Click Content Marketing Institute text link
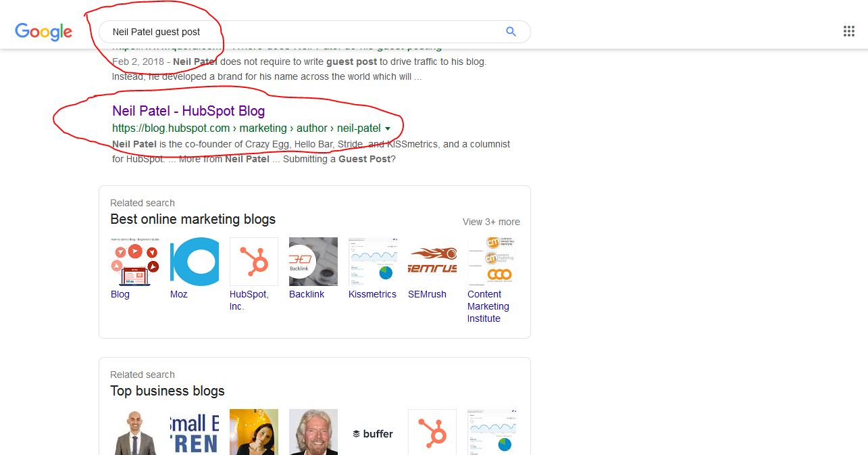 tap(488, 306)
